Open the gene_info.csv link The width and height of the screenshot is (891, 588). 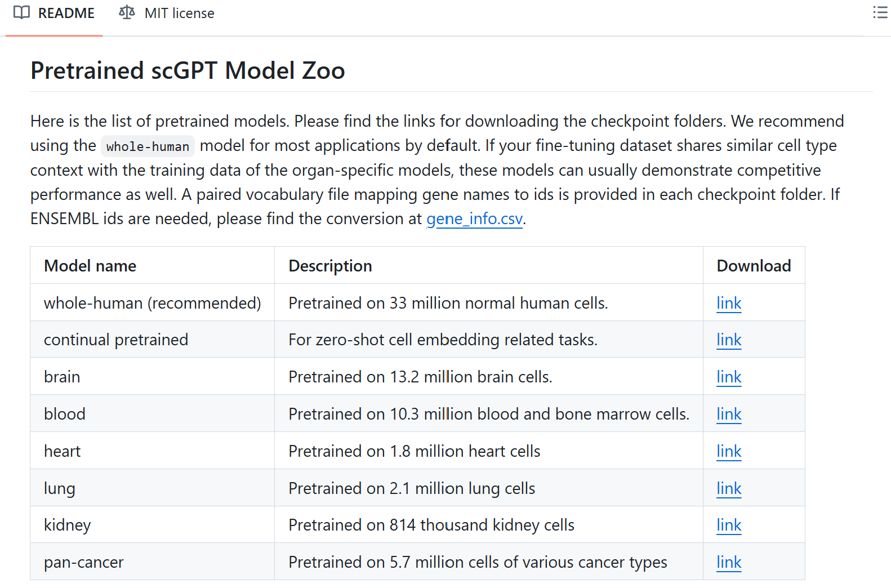click(474, 219)
